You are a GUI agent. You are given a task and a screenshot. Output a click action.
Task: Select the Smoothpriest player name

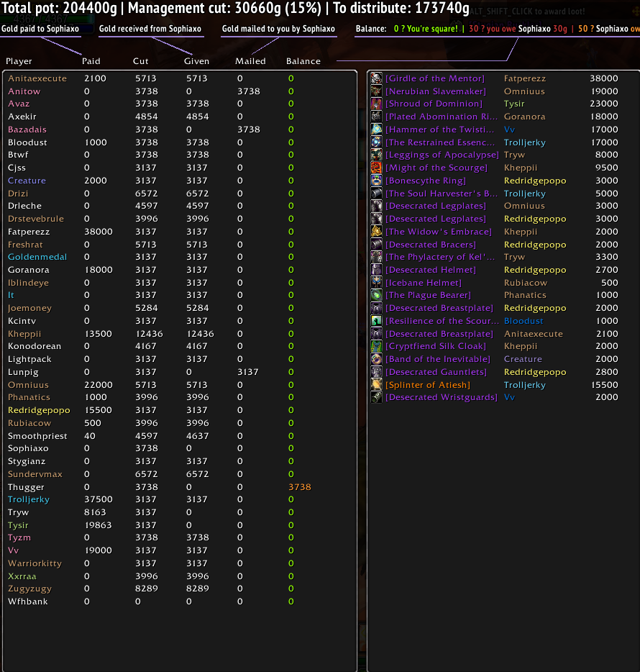coord(37,436)
